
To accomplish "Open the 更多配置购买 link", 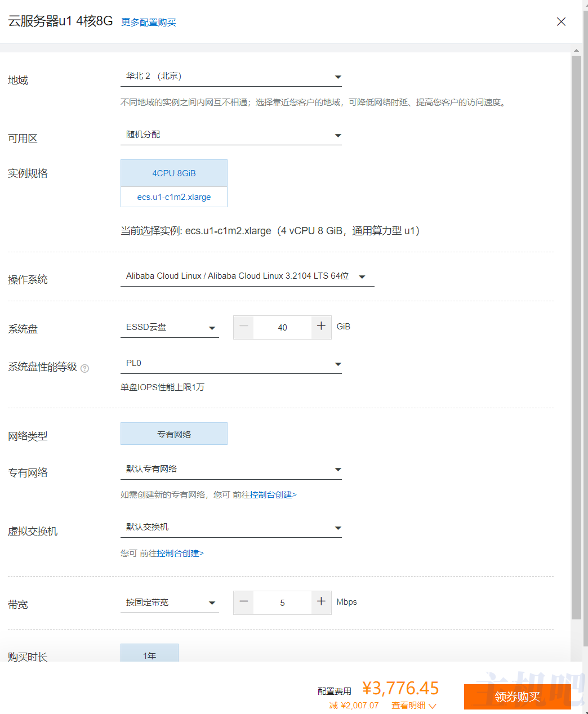I will click(149, 23).
